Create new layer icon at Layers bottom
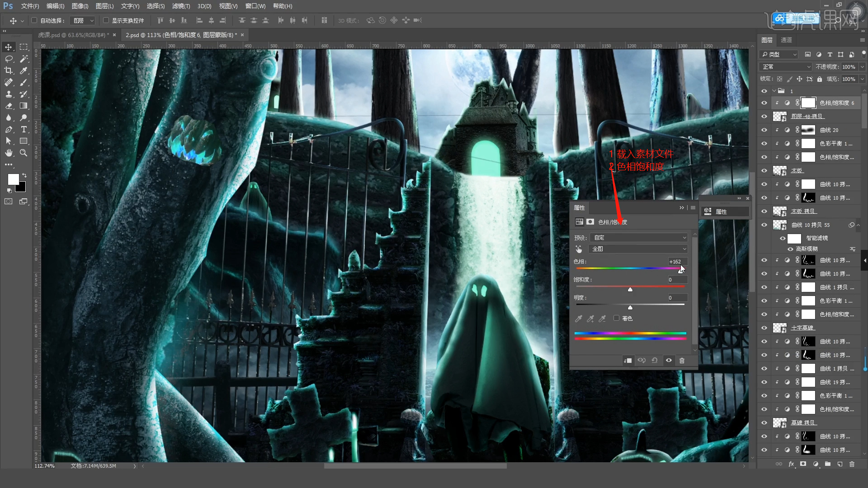 (840, 464)
